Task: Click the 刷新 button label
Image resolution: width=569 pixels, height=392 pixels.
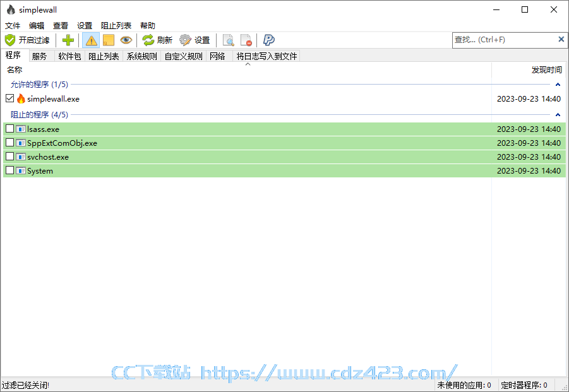Action: [x=165, y=40]
